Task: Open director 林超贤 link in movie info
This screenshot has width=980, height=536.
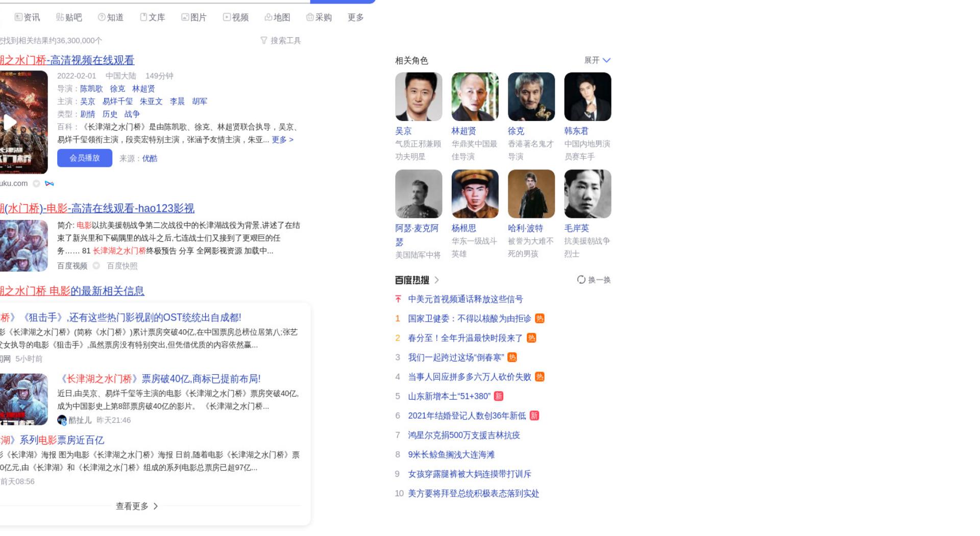Action: (x=143, y=89)
